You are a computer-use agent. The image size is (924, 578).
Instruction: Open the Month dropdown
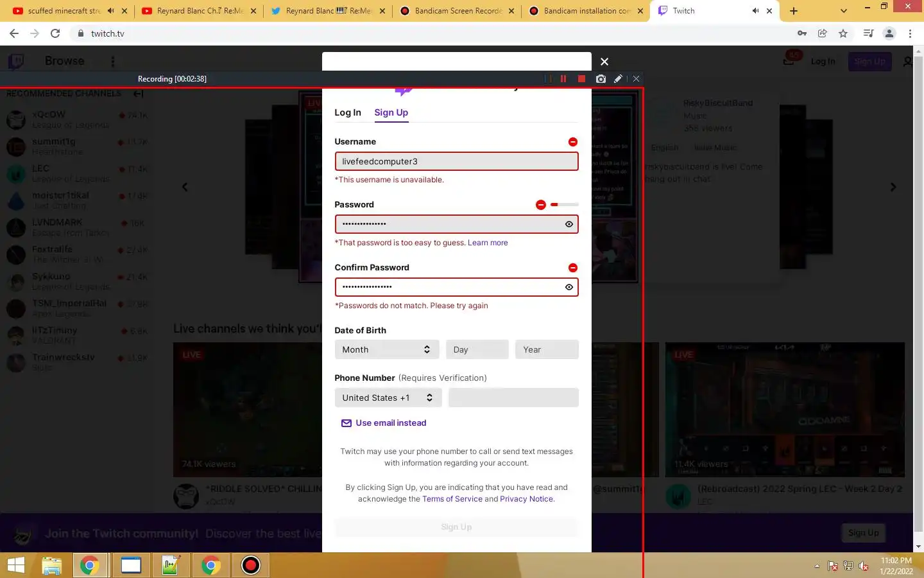point(387,349)
